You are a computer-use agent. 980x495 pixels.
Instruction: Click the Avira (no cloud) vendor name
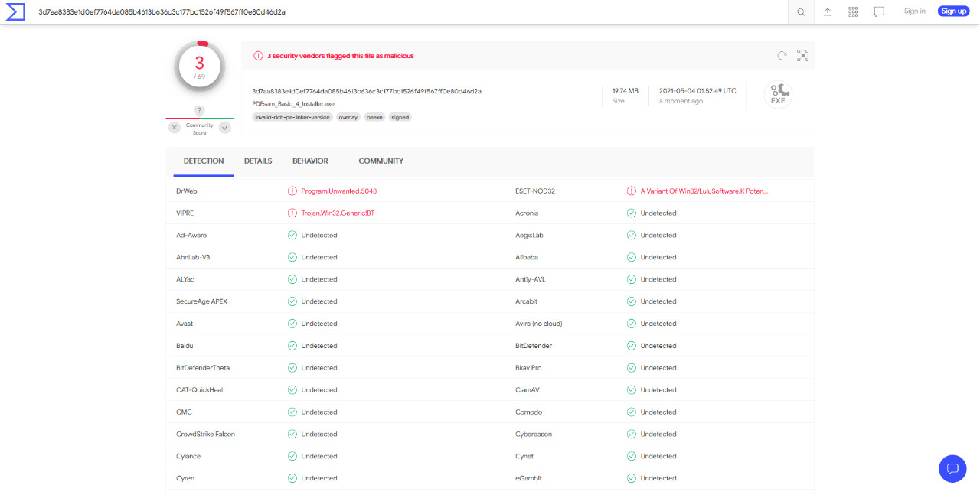point(539,324)
